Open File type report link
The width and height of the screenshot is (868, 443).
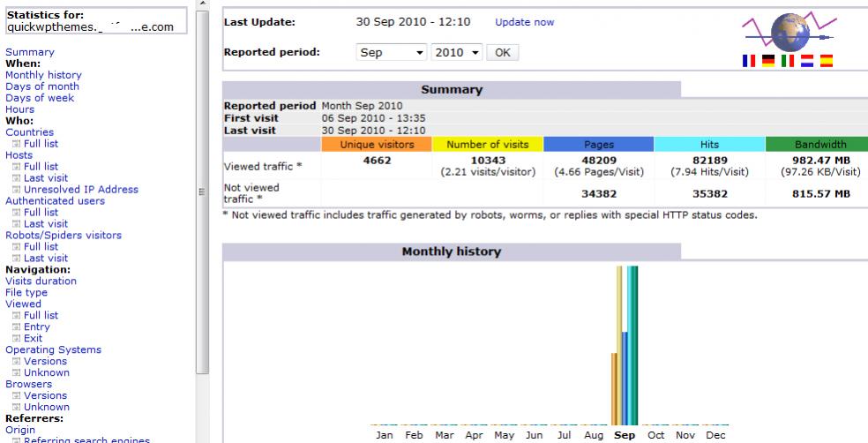pyautogui.click(x=26, y=293)
